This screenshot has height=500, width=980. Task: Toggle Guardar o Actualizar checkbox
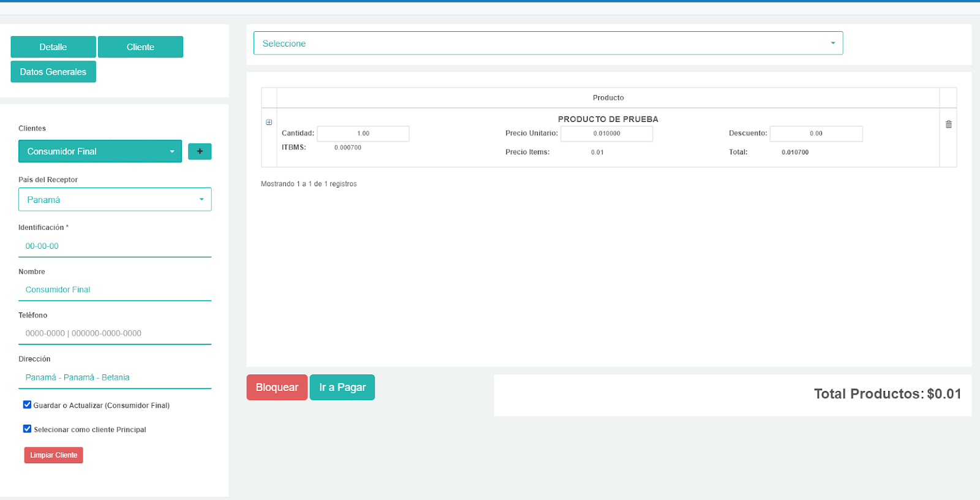click(x=27, y=405)
